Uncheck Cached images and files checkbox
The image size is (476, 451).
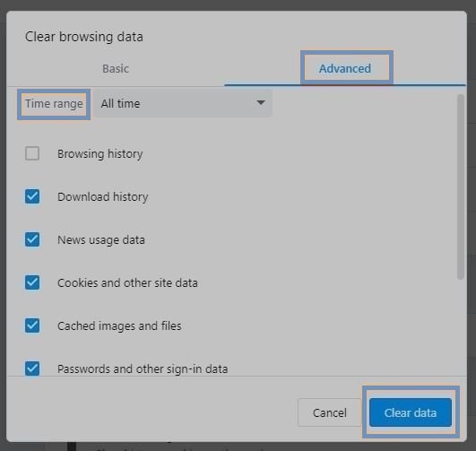[x=32, y=325]
